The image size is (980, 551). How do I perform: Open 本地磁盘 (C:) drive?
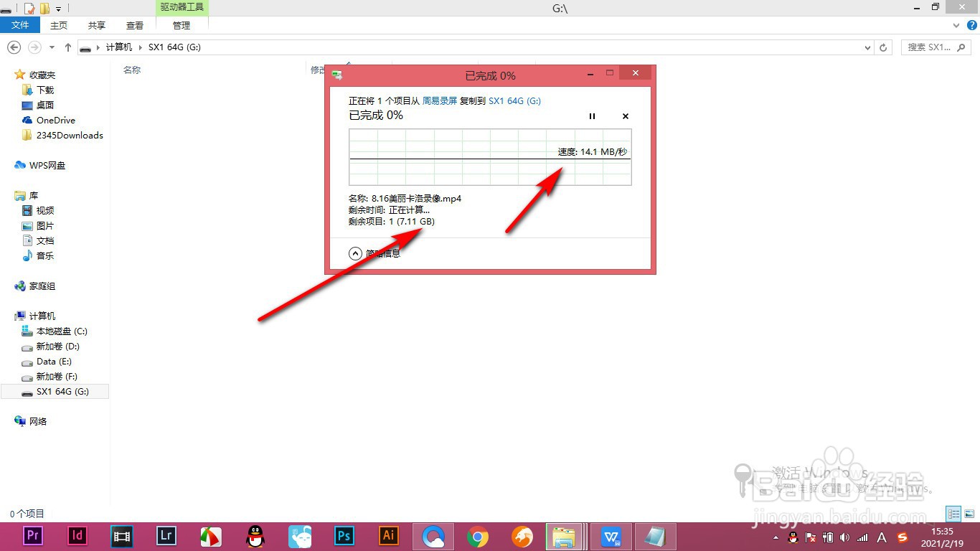pos(62,331)
